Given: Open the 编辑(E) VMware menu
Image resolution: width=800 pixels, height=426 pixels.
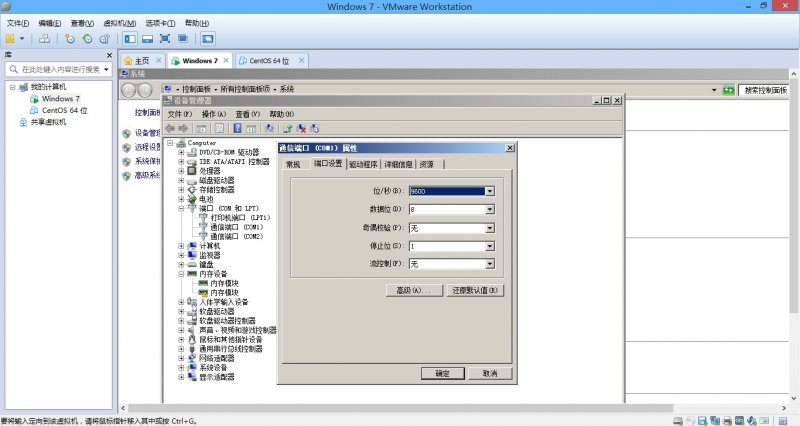Looking at the screenshot, I should click(49, 23).
